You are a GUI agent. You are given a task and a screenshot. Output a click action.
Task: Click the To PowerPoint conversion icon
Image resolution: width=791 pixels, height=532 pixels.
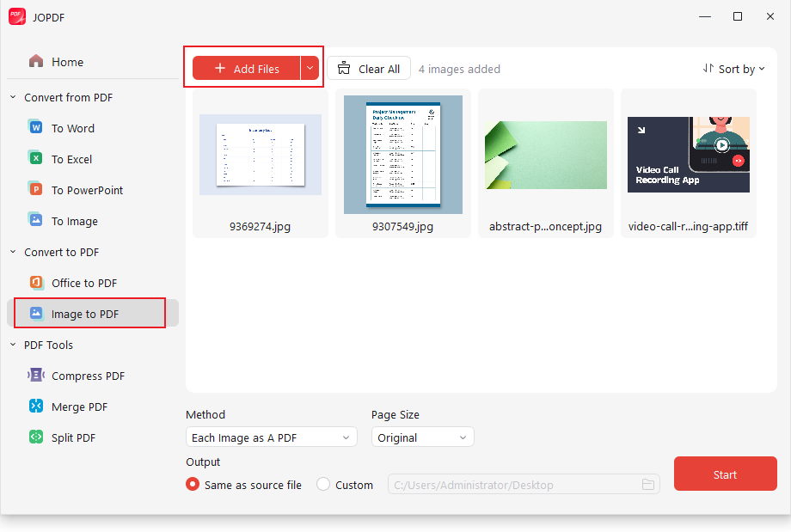(34, 189)
